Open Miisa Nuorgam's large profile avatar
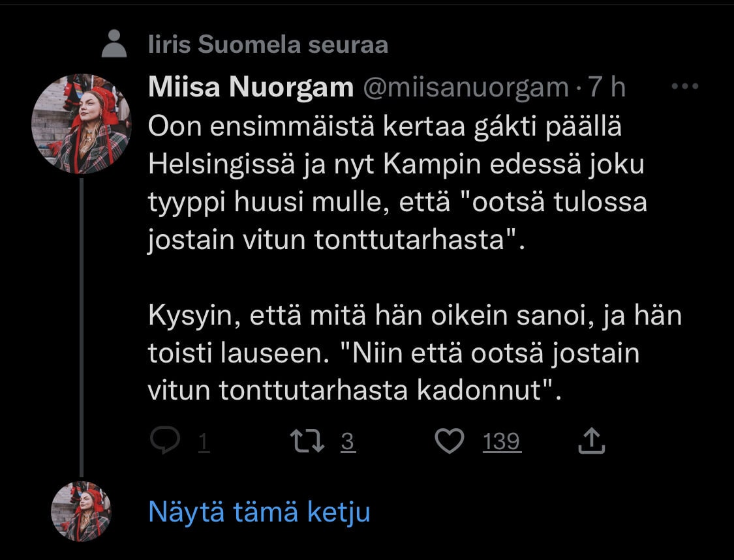 click(82, 124)
